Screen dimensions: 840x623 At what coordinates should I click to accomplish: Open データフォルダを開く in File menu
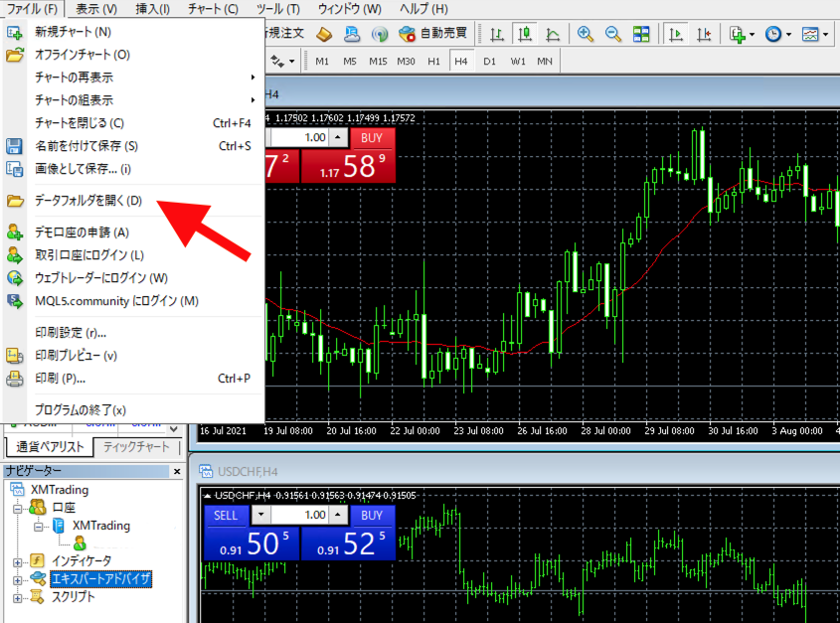pyautogui.click(x=88, y=201)
